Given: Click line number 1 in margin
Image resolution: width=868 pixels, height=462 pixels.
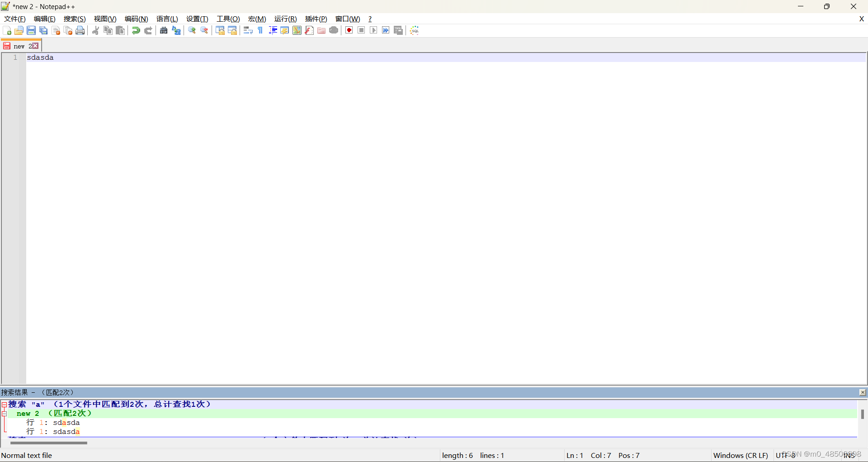Looking at the screenshot, I should click(15, 57).
